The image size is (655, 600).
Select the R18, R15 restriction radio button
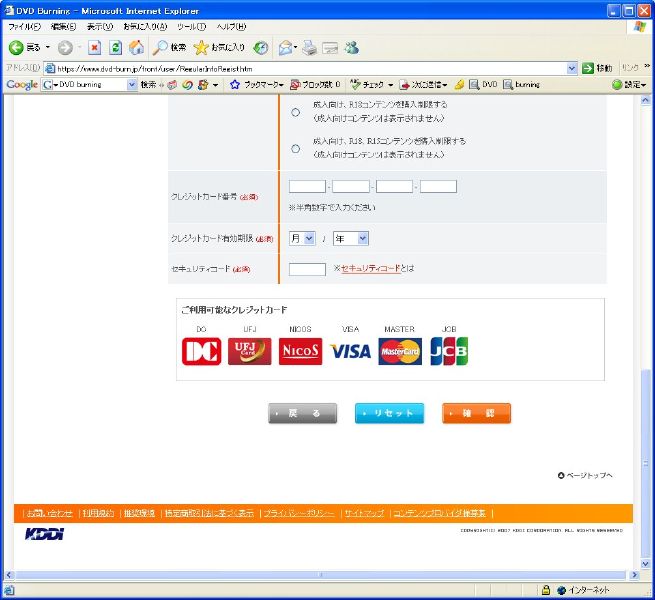pos(295,148)
